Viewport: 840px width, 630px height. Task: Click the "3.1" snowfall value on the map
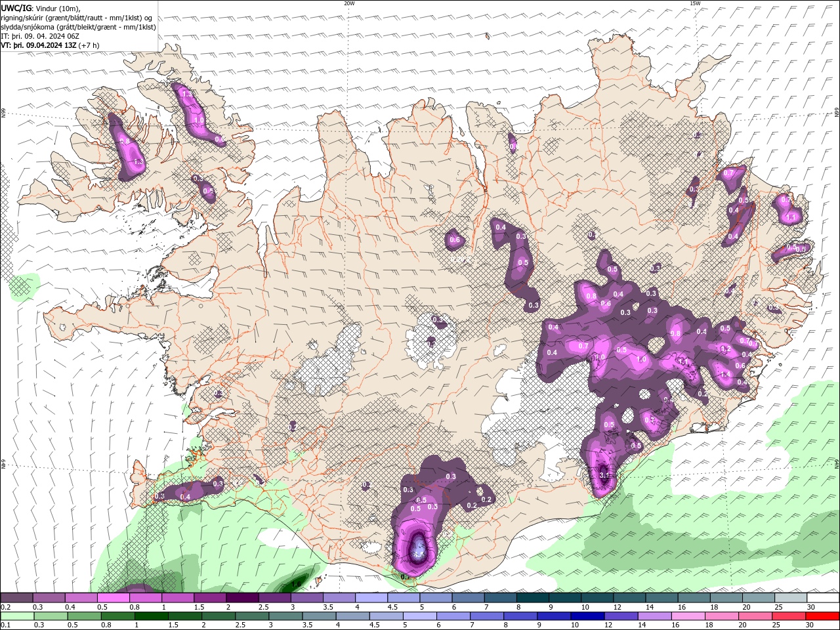click(605, 475)
